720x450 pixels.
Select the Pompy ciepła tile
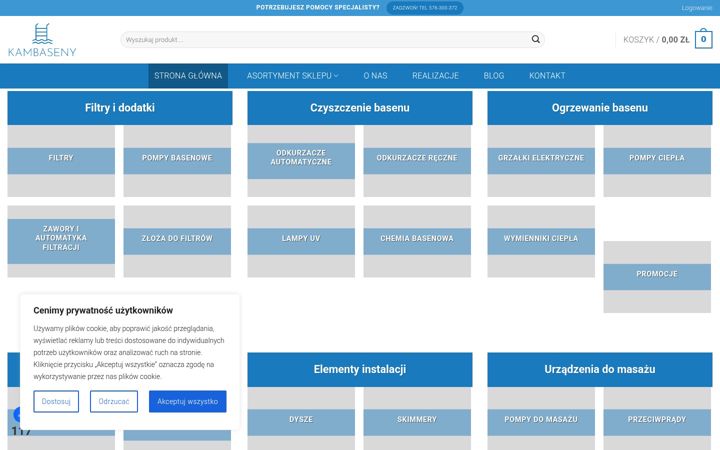click(657, 161)
